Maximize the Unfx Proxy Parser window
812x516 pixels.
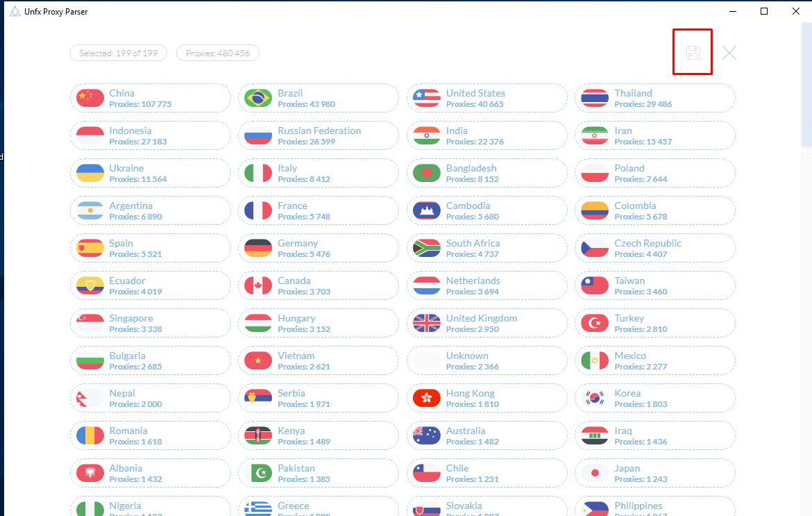pyautogui.click(x=764, y=11)
